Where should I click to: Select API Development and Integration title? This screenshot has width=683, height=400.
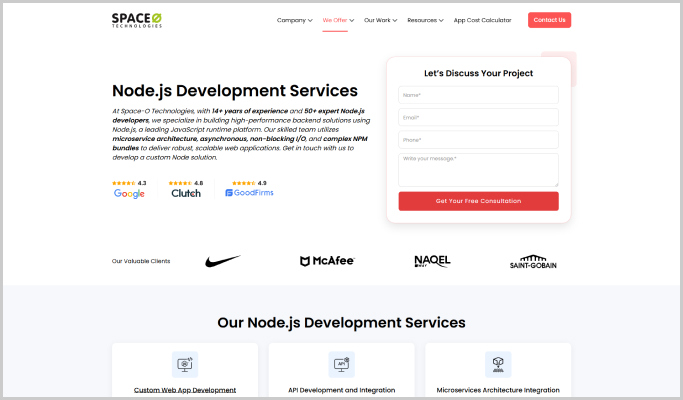pos(342,390)
